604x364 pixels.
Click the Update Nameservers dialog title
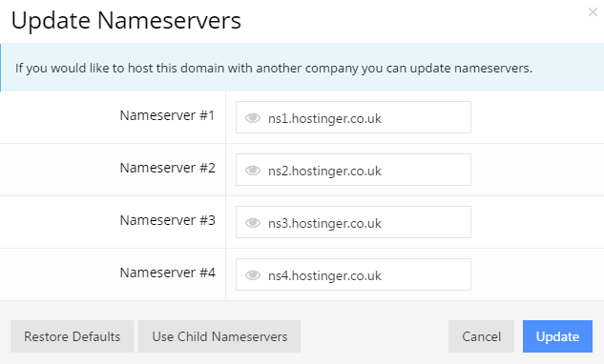pos(126,21)
